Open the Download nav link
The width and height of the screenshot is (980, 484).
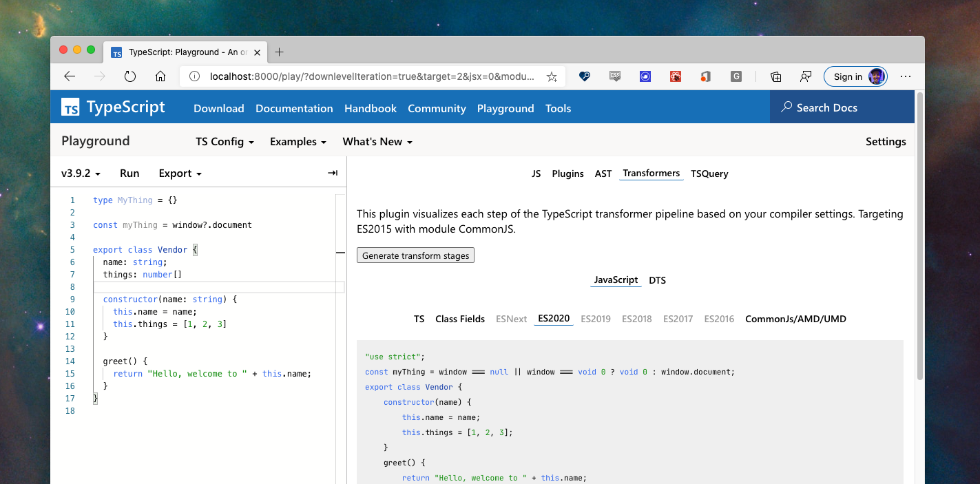click(219, 108)
